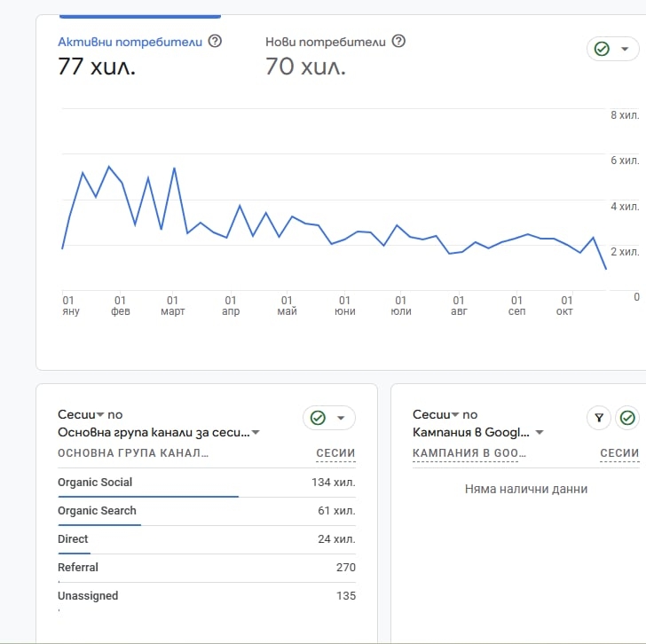Switch to the Нови потребители metric tab
This screenshot has width=646, height=644.
326,42
